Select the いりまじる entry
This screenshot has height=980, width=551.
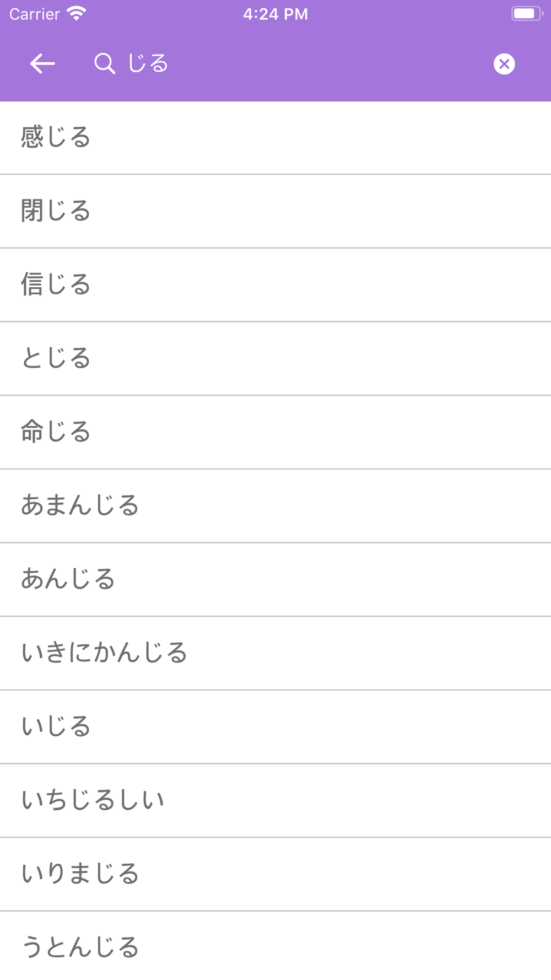click(x=275, y=874)
